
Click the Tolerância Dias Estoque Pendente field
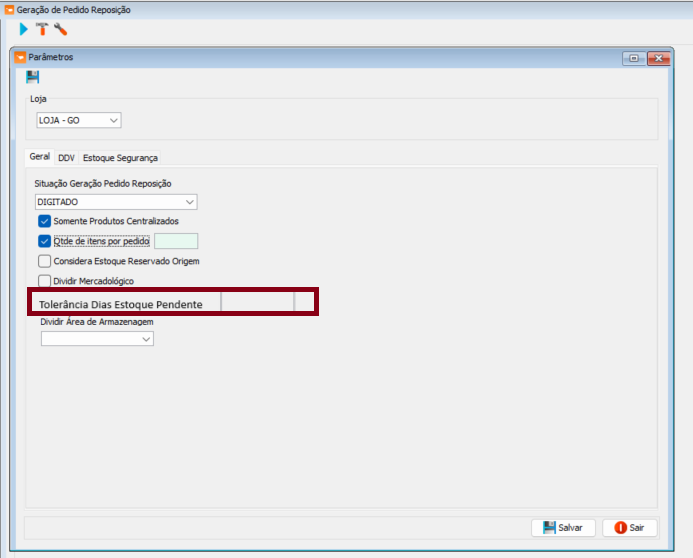pyautogui.click(x=257, y=302)
